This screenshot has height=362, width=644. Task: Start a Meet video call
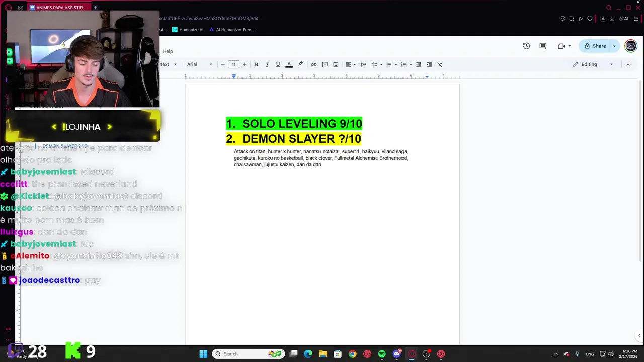561,46
